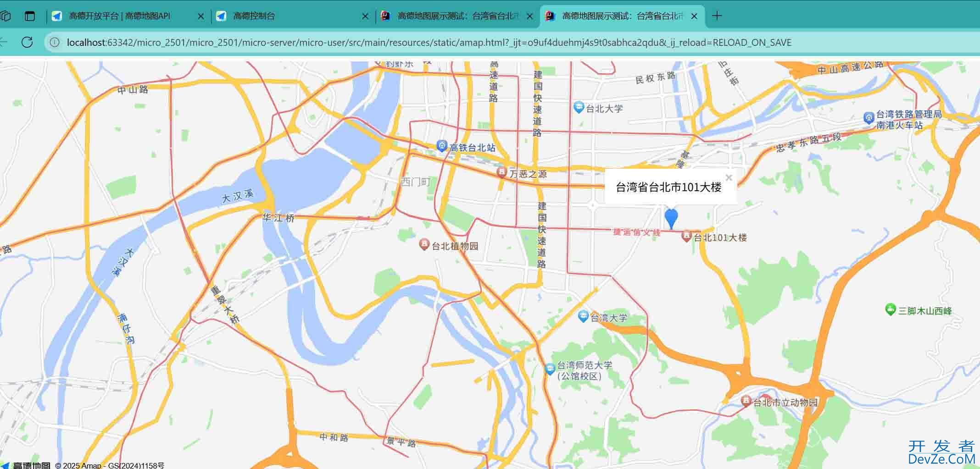Switch to the 高德开放平台 tab
This screenshot has height=469, width=980.
[x=128, y=16]
